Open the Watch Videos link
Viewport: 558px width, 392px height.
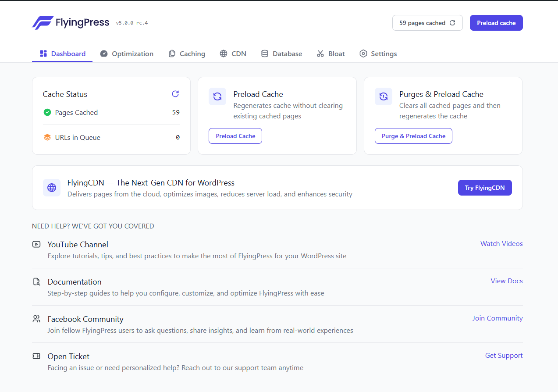(x=501, y=244)
